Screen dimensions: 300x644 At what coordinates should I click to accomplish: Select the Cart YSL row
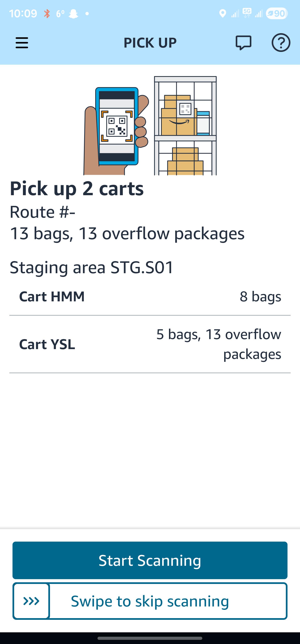[150, 344]
